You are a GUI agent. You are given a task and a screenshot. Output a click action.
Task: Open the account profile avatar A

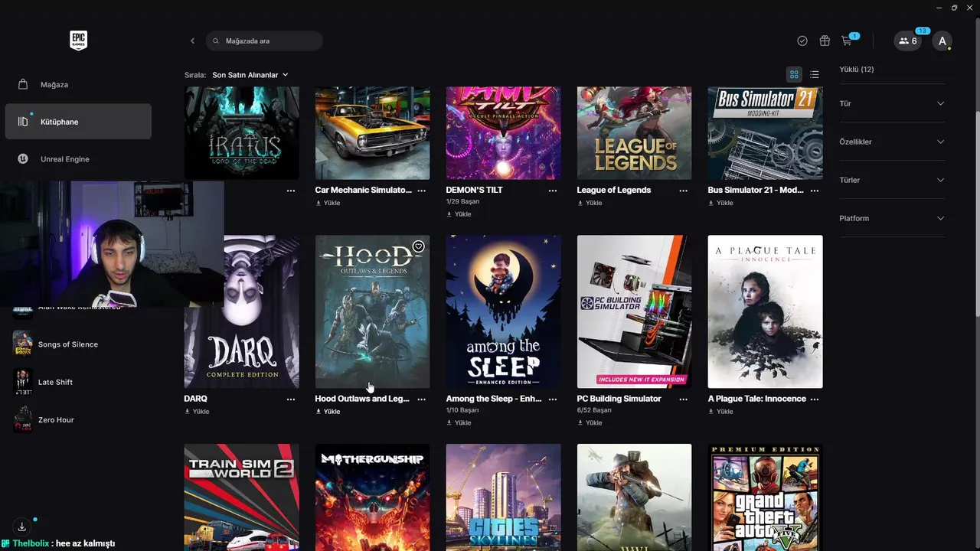click(942, 41)
